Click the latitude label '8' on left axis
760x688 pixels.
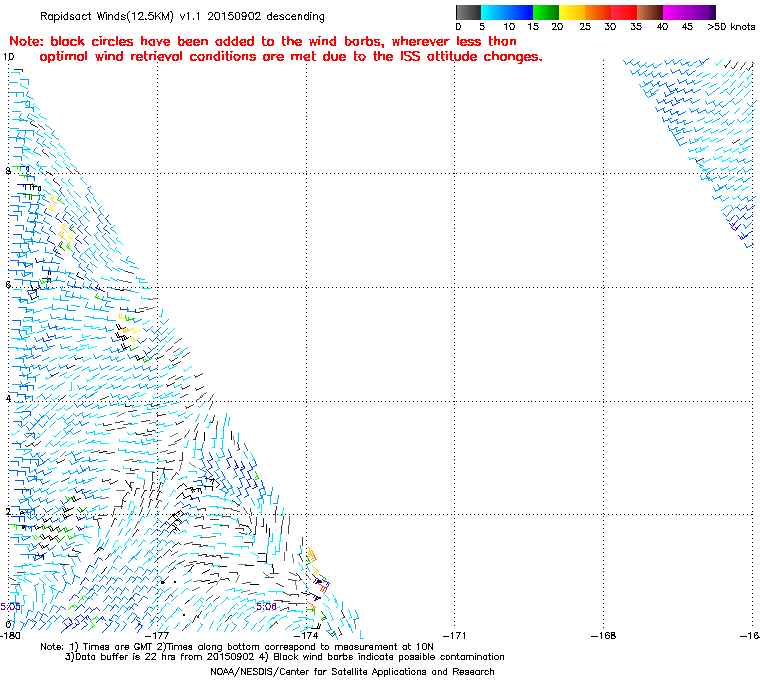coord(8,171)
